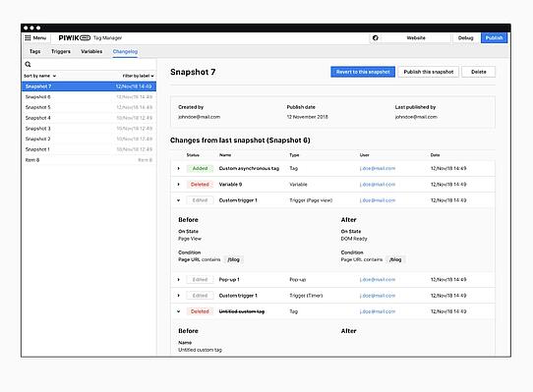Screen dimensions: 533x392
Task: Open the Sort by name dropdown
Action: [x=40, y=76]
